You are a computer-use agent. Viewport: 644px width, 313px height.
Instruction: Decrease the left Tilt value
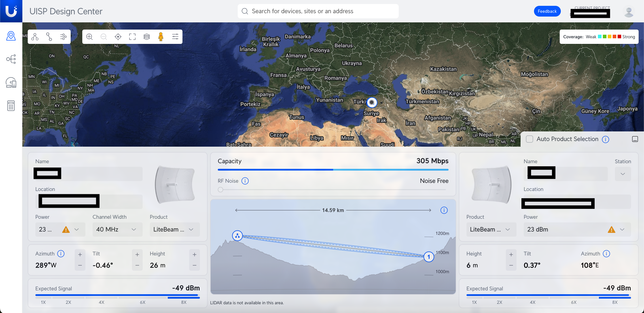(137, 265)
